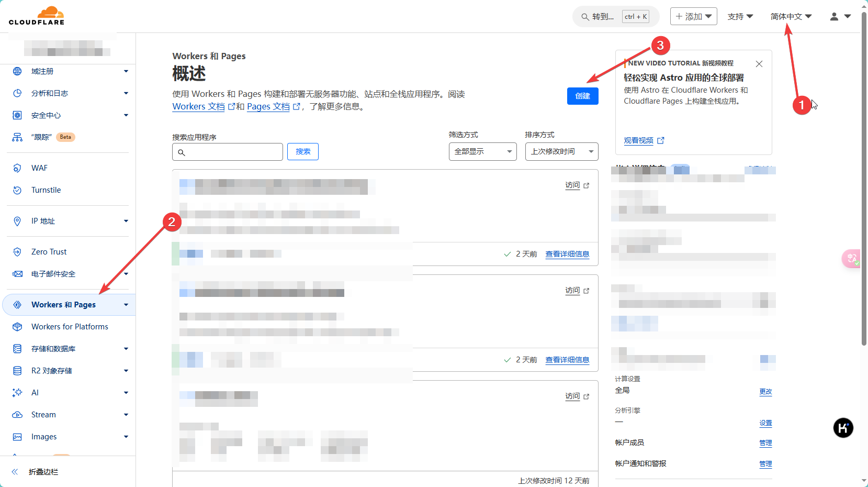Close the Astro video tutorial card
The height and width of the screenshot is (487, 868).
[x=759, y=64]
